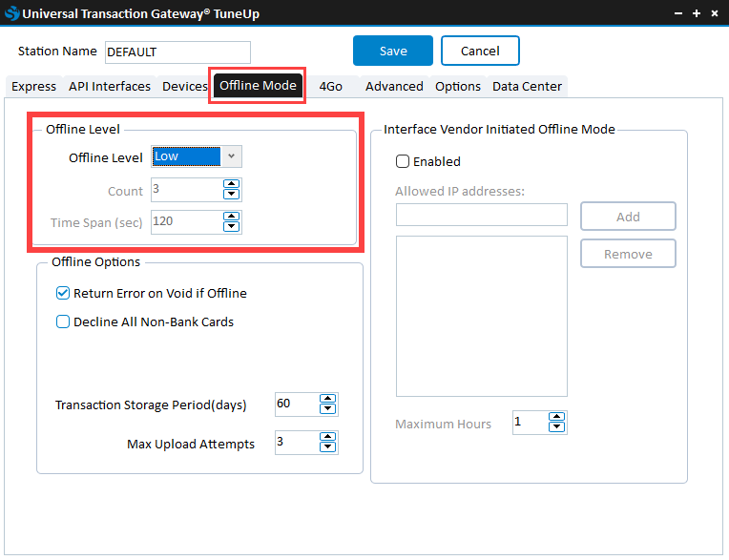Increase the Count value with up arrow

pyautogui.click(x=231, y=184)
